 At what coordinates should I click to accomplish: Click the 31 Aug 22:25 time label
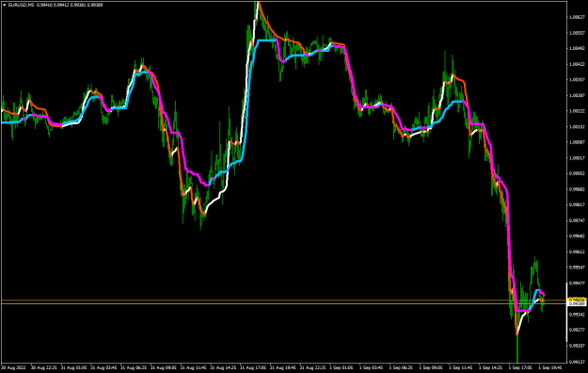click(313, 367)
